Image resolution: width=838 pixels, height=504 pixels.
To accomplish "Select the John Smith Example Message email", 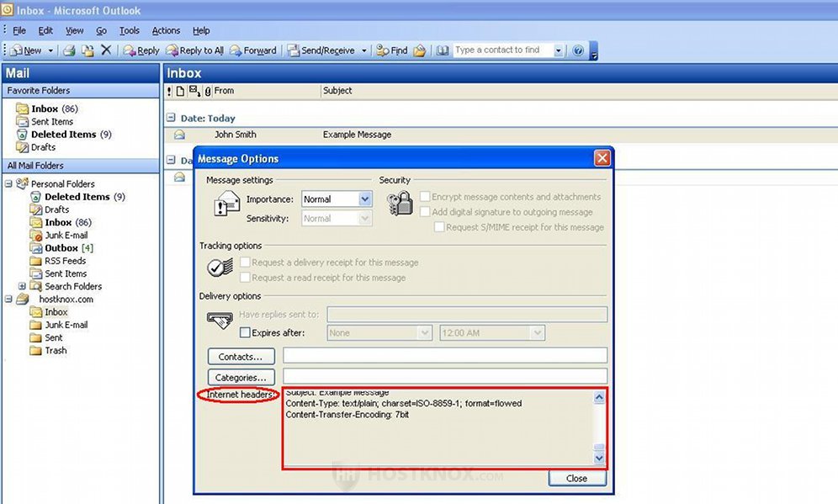I will [x=501, y=135].
